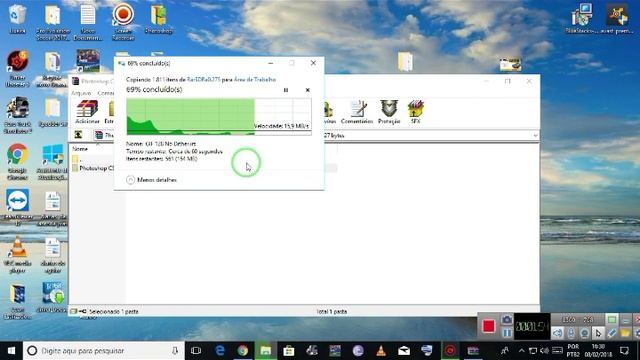The height and width of the screenshot is (360, 640).
Task: Open the Lixeira recycle bin desktop icon
Action: 17,20
